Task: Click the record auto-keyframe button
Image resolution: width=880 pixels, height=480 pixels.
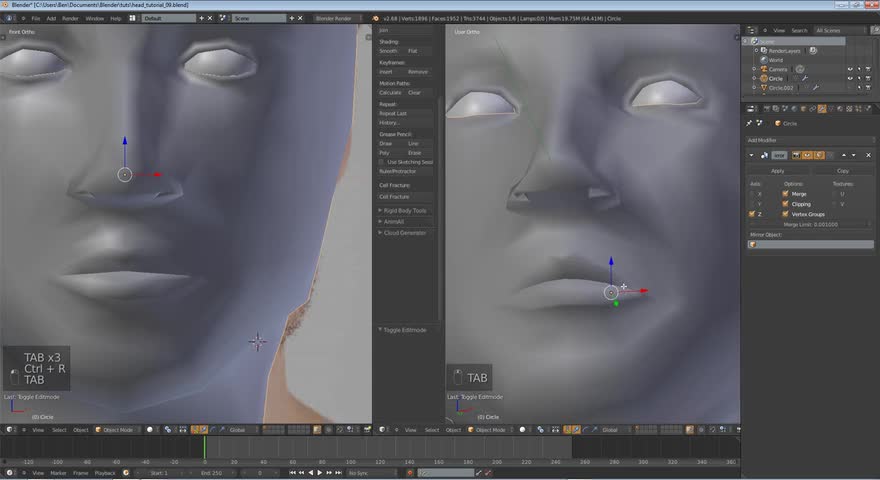Action: pos(410,473)
